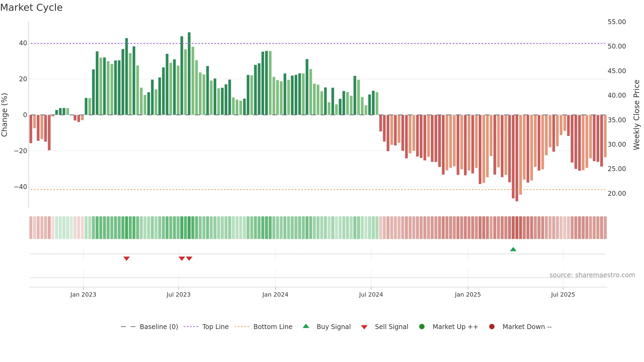The width and height of the screenshot is (644, 362).
Task: Click the Market Cycle chart title
Action: point(31,8)
